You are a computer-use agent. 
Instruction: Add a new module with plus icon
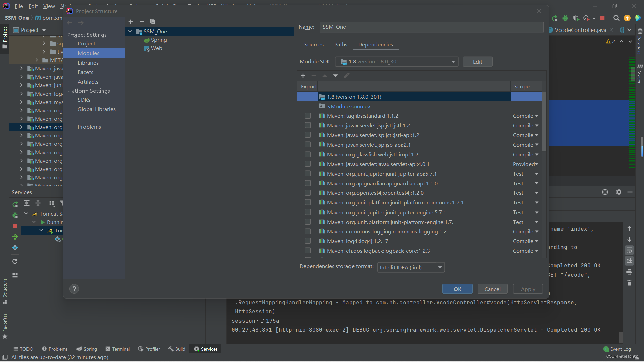click(131, 22)
